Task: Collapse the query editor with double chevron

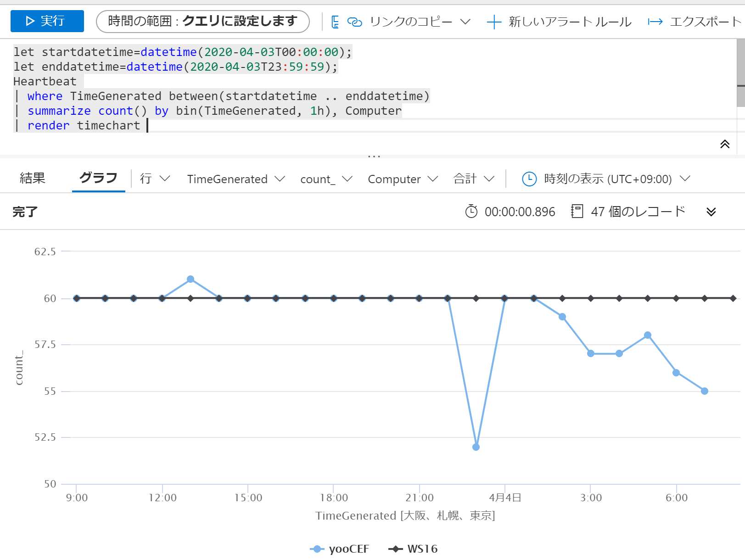Action: (x=725, y=144)
